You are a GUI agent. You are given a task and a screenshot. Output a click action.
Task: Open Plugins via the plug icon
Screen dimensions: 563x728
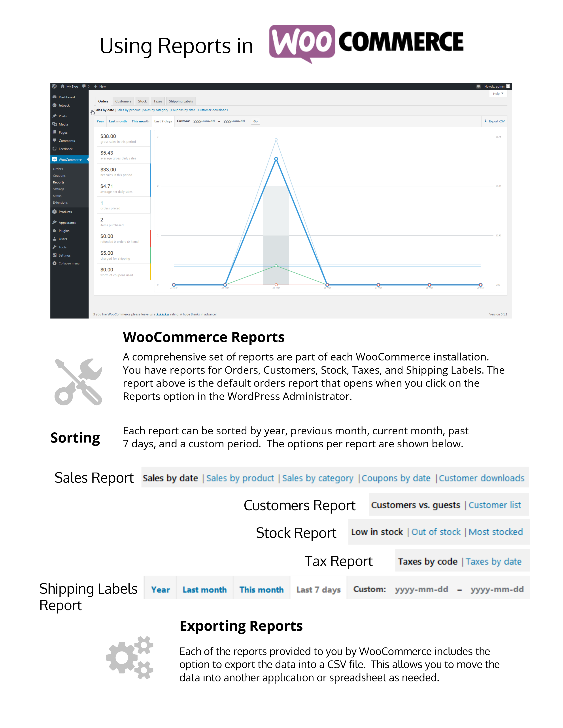click(54, 231)
